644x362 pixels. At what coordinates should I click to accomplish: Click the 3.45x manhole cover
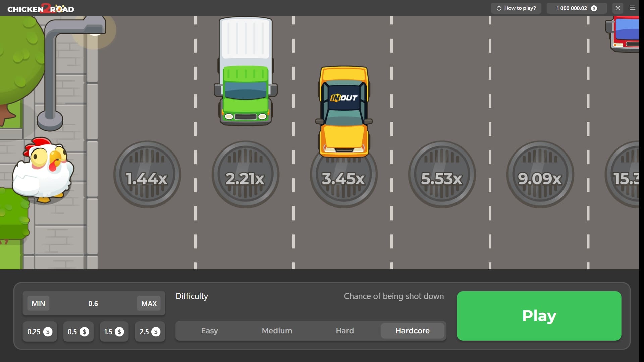pos(344,179)
